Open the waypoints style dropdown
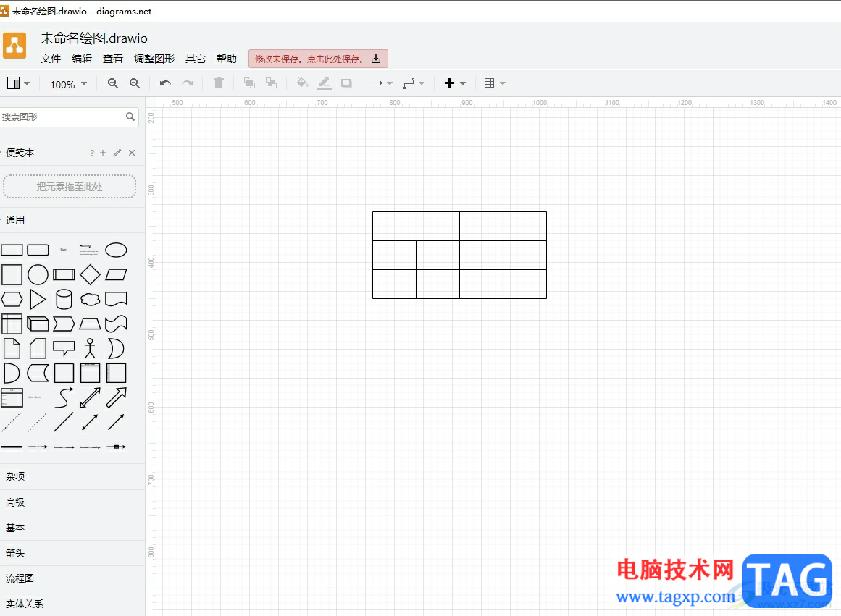Image resolution: width=841 pixels, height=616 pixels. [414, 83]
